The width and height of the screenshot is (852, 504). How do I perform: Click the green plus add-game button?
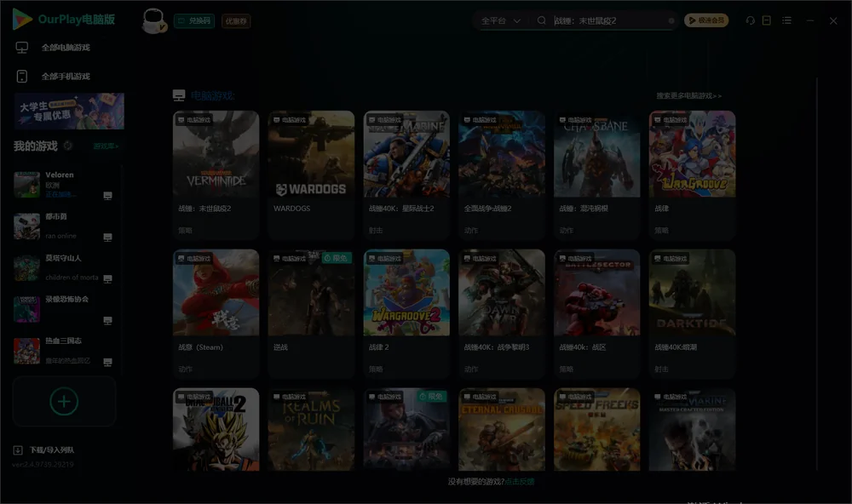(64, 401)
